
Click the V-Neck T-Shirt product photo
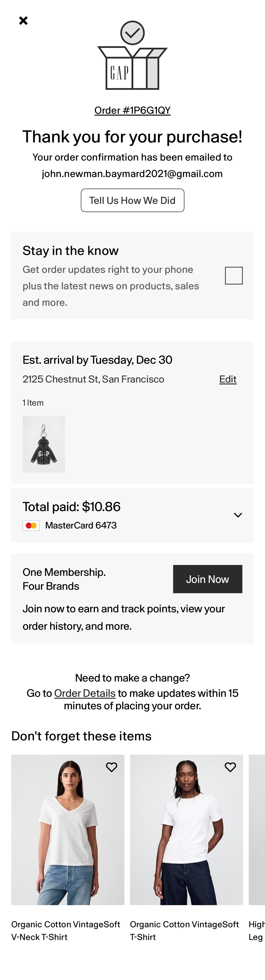point(67,829)
